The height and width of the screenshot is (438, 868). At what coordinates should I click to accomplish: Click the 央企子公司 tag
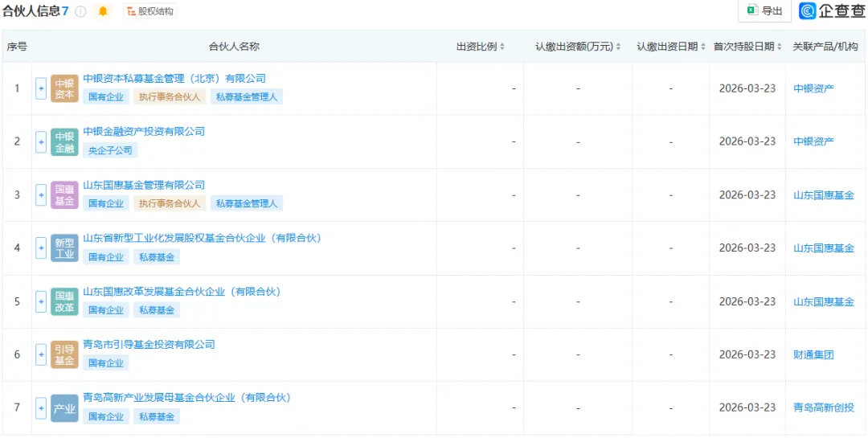point(111,150)
